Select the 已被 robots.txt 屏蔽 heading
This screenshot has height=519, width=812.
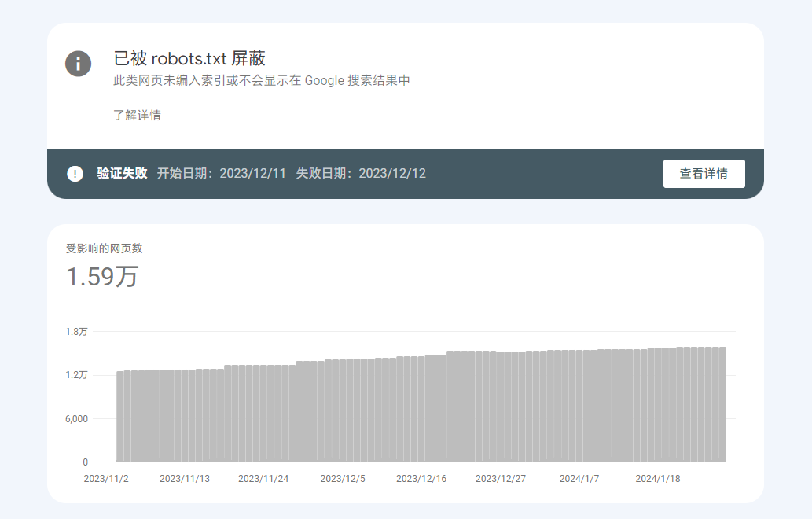189,58
